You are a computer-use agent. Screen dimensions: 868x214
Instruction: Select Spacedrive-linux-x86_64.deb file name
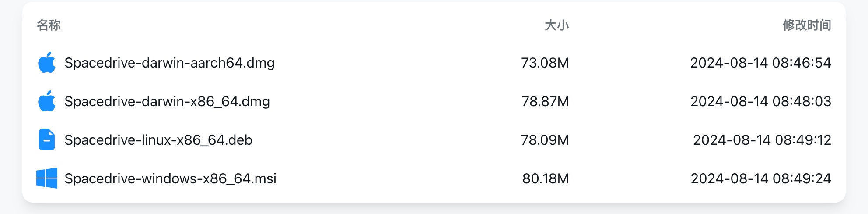pos(158,140)
